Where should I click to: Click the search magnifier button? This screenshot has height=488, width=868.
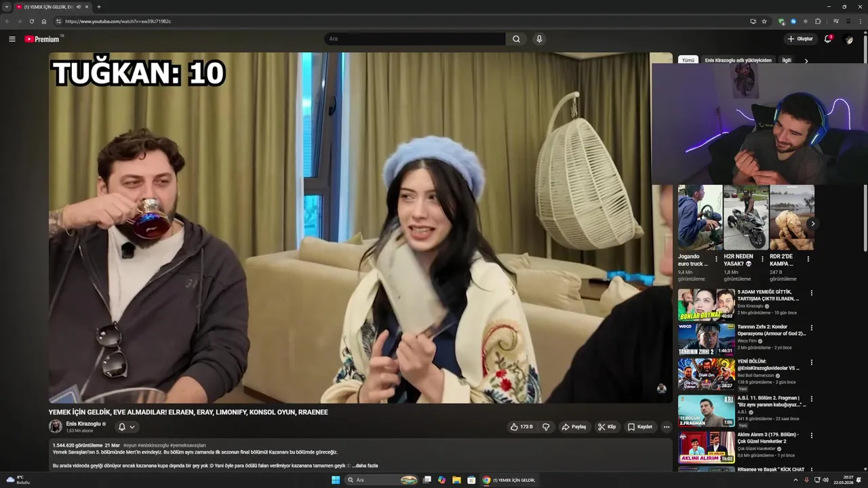tap(516, 39)
